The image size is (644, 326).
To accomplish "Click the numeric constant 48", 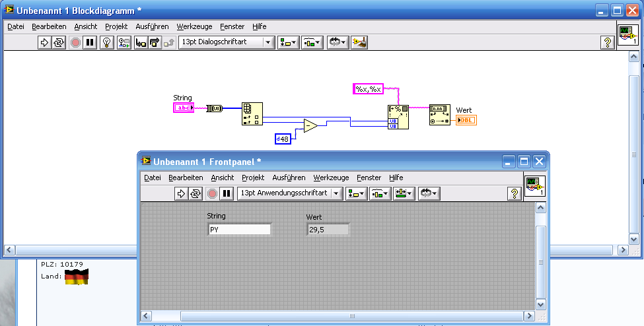I will click(283, 139).
